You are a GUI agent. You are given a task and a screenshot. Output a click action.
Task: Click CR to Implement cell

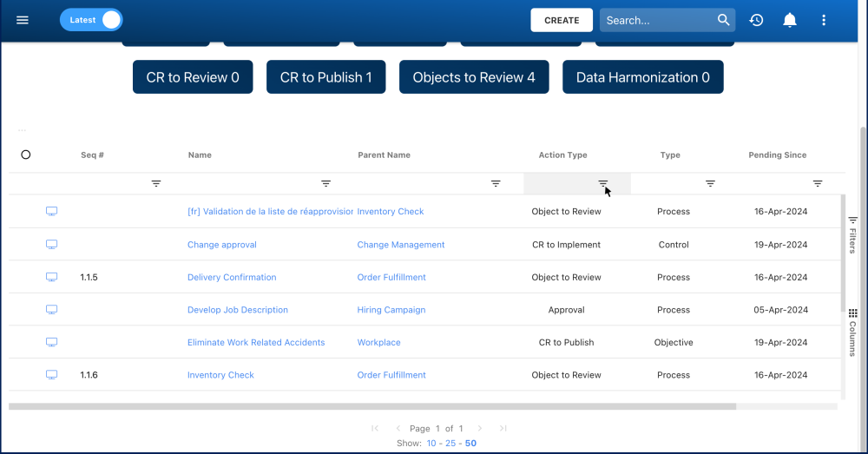click(566, 245)
